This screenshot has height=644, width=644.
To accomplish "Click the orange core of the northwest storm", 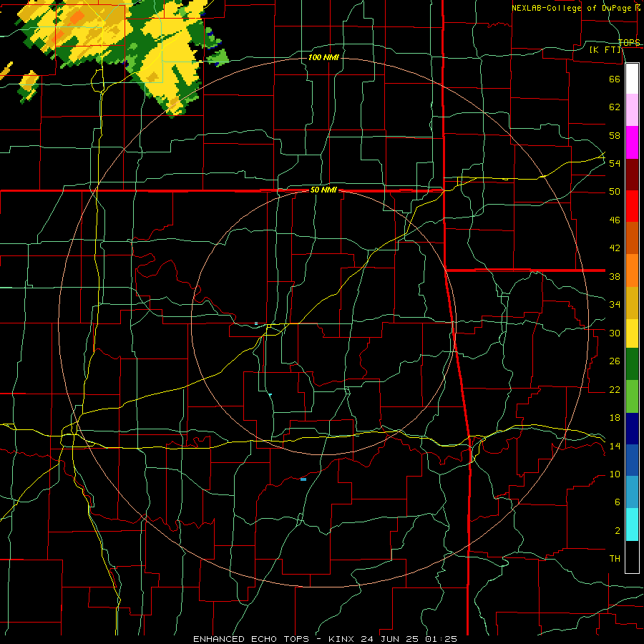I will pos(77,17).
